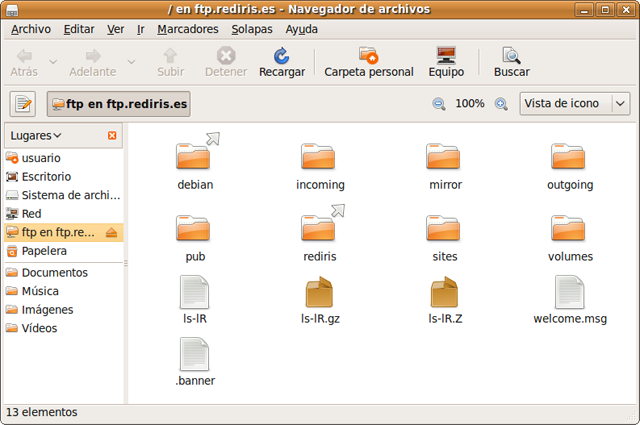The image size is (640, 425).
Task: Open the Marcadores menu
Action: [188, 29]
